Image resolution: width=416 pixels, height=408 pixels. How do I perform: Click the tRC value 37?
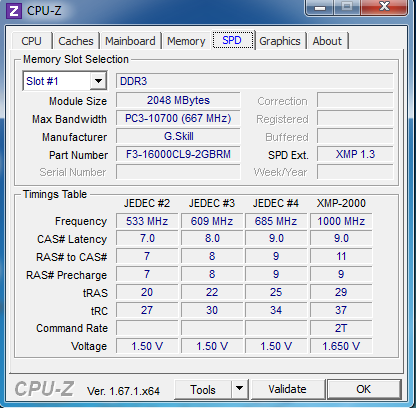click(x=341, y=310)
